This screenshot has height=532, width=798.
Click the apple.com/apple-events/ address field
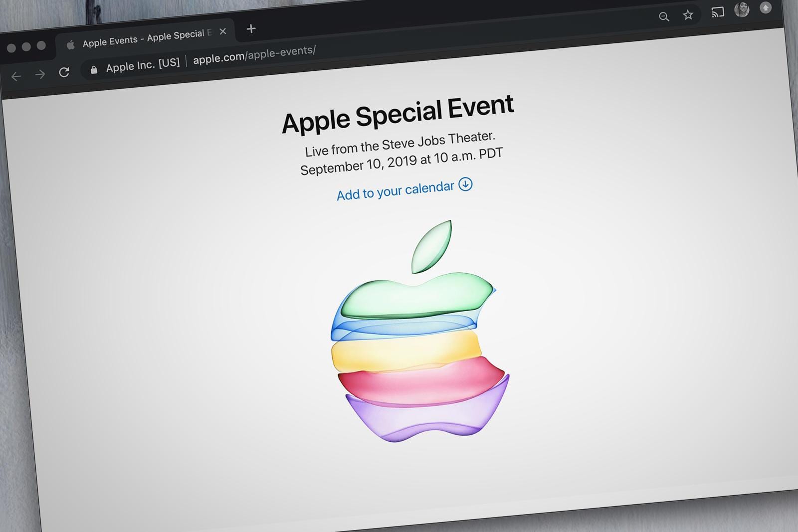pyautogui.click(x=254, y=55)
